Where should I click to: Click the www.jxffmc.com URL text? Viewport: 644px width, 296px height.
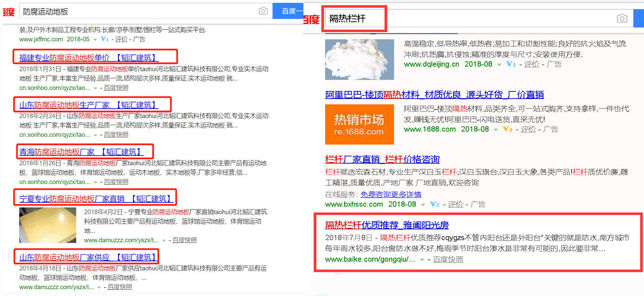coord(41,39)
